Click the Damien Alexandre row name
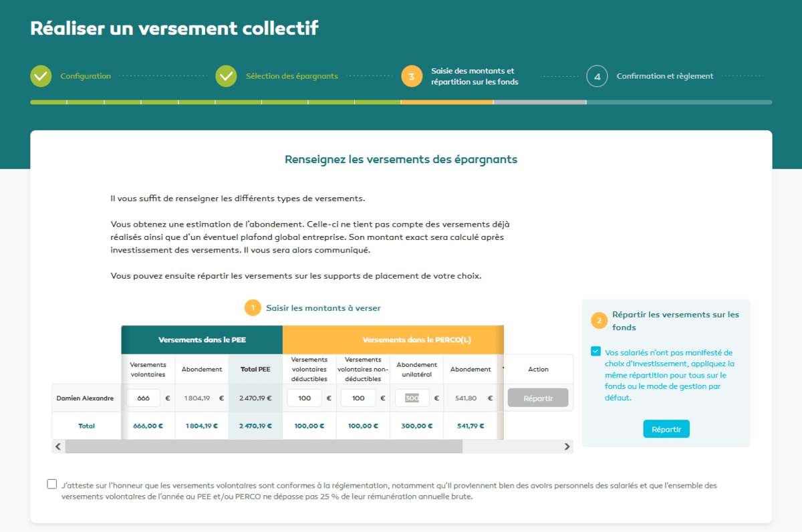The width and height of the screenshot is (802, 532). (85, 398)
